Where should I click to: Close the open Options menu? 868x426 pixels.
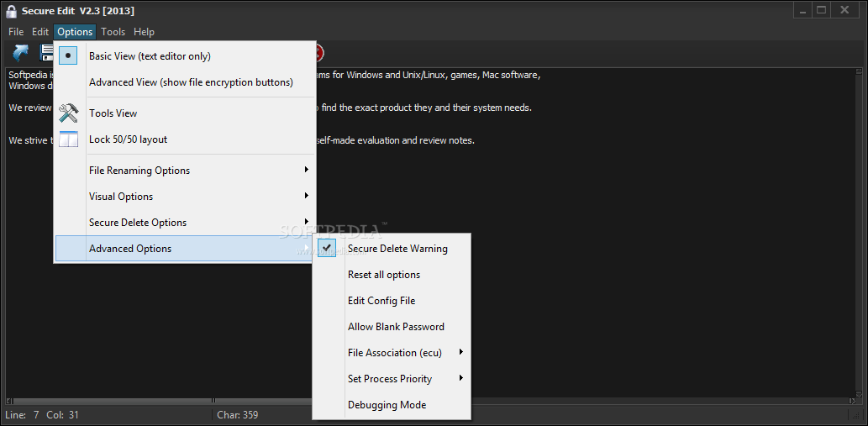click(x=75, y=32)
